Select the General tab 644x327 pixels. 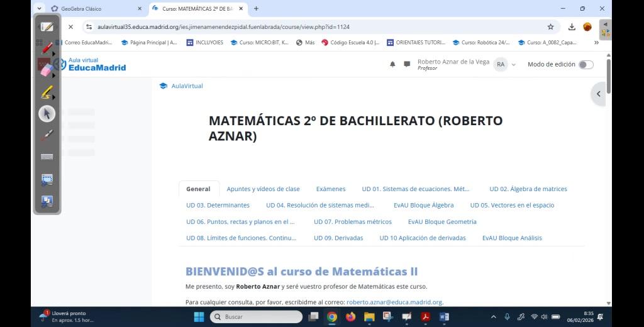pyautogui.click(x=198, y=189)
